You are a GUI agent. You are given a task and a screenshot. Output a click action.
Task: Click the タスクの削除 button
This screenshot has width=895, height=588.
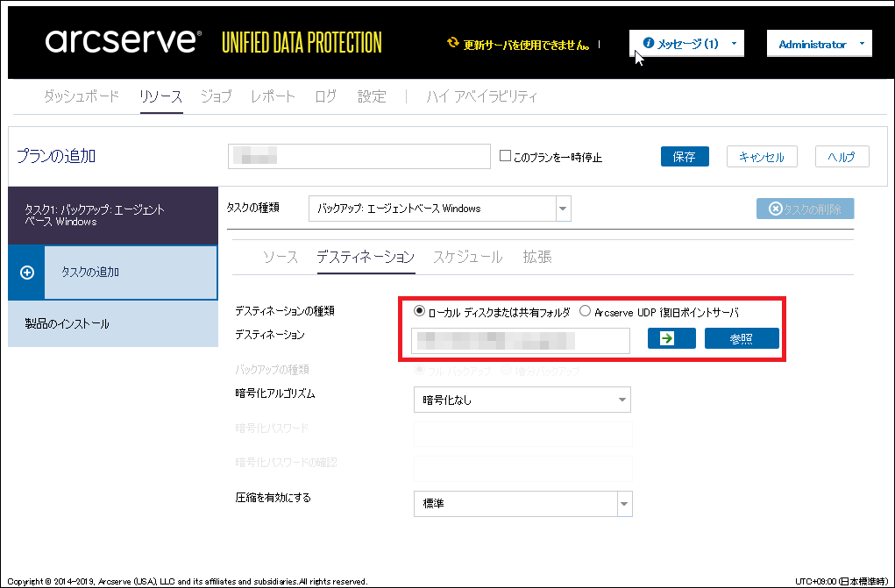pyautogui.click(x=805, y=209)
